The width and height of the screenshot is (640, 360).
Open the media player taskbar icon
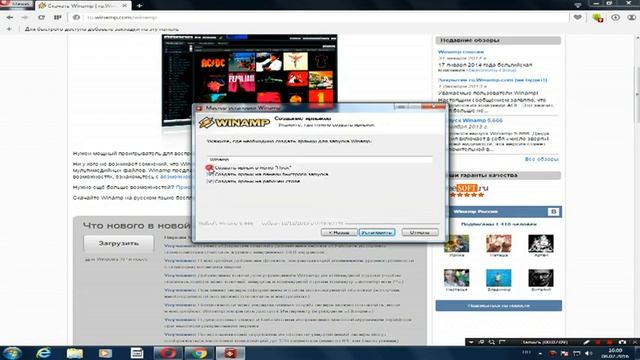point(105,353)
